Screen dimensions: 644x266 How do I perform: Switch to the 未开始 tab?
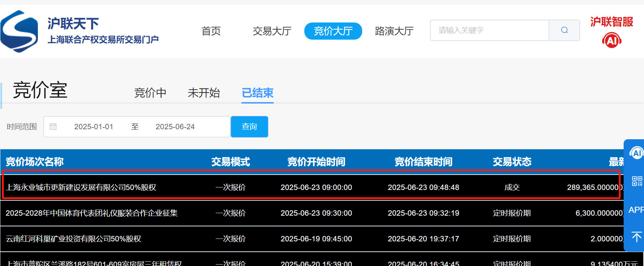click(204, 93)
